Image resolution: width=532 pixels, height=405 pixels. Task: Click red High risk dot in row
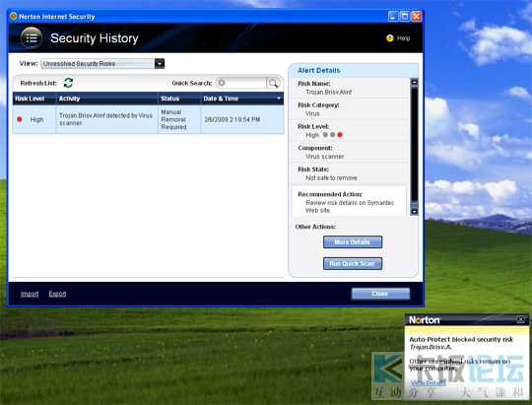point(20,119)
